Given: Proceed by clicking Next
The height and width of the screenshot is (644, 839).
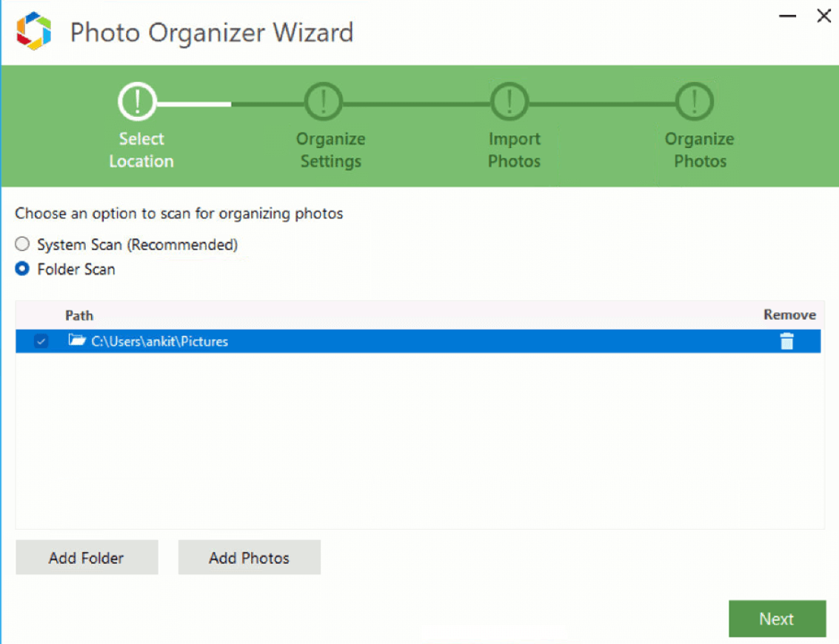Looking at the screenshot, I should (x=776, y=619).
